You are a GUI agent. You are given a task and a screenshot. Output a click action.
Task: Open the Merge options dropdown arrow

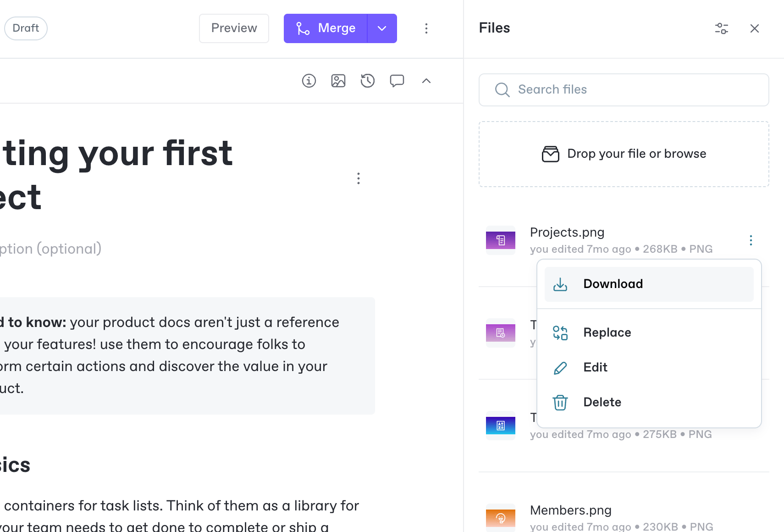pyautogui.click(x=381, y=28)
